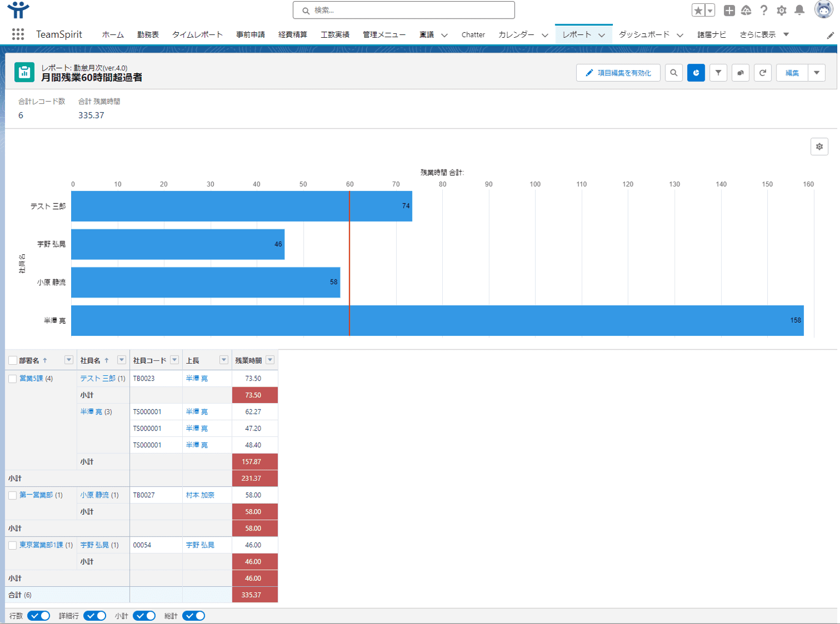Viewport: 840px width, 624px height.
Task: Open notifications bell icon
Action: coord(799,10)
